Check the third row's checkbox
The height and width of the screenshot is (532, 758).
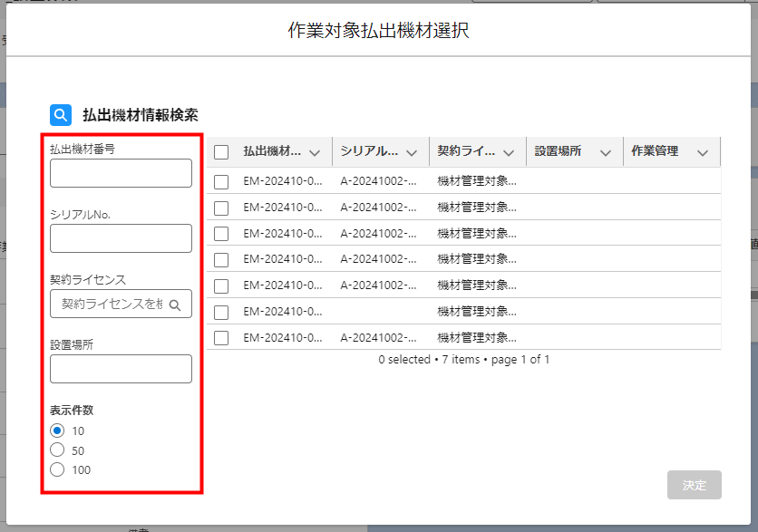click(x=221, y=234)
